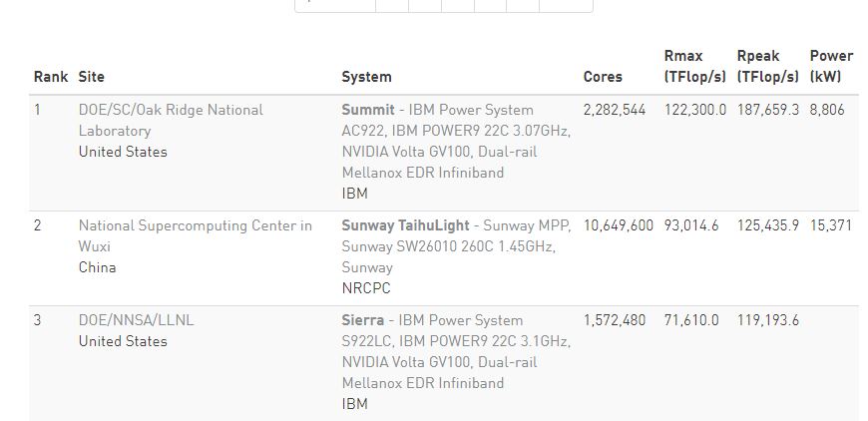Screen dimensions: 868x421
Task: Click China country text in row 2
Action: [x=98, y=267]
